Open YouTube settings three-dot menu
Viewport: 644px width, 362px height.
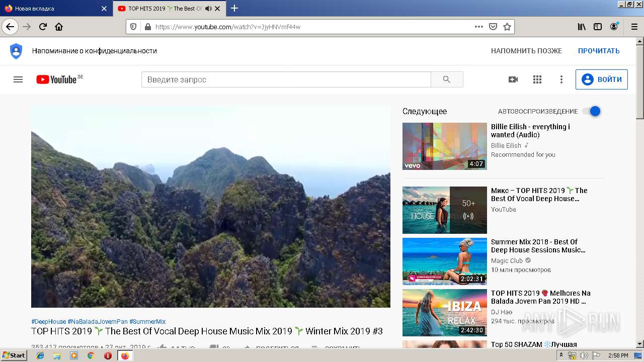pyautogui.click(x=561, y=79)
